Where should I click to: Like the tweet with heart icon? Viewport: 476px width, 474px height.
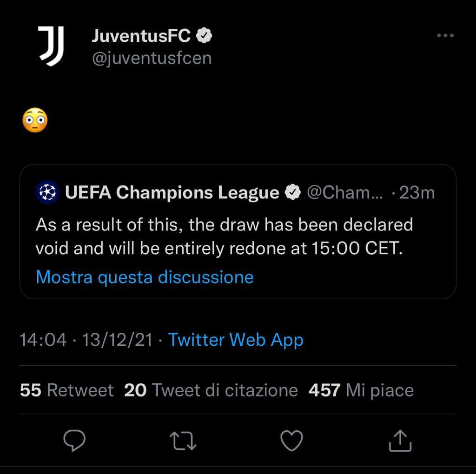point(292,441)
